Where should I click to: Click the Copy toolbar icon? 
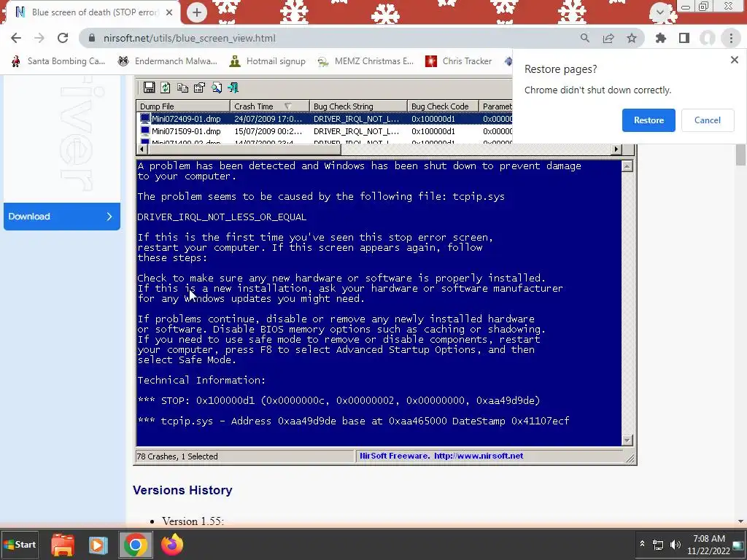[182, 87]
